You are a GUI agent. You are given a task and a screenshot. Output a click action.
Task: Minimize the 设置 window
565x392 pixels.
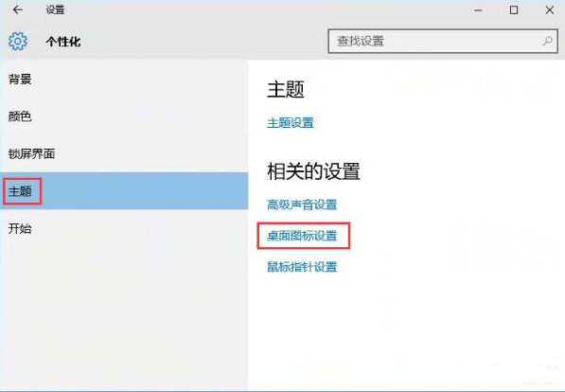[x=478, y=10]
